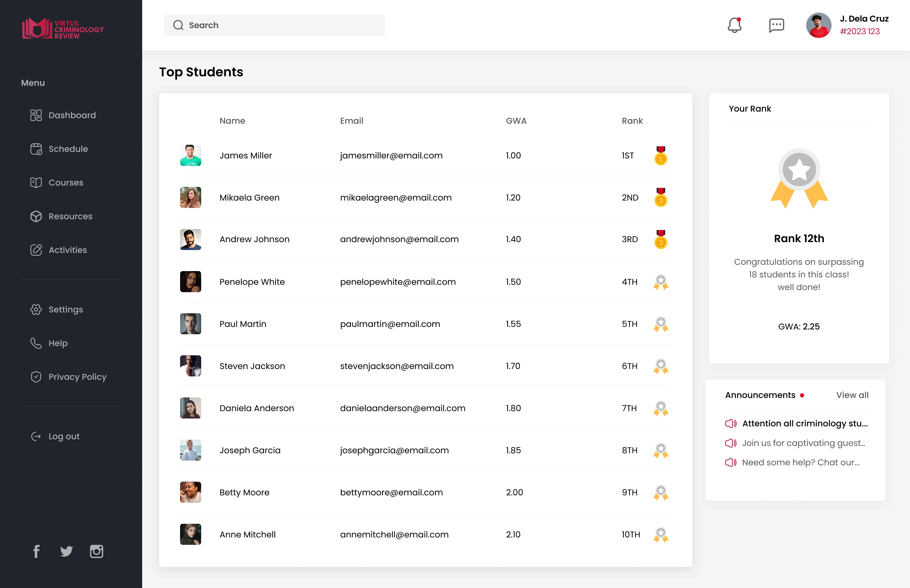910x588 pixels.
Task: Click the Virtus Criminology Review logo
Action: point(63,29)
